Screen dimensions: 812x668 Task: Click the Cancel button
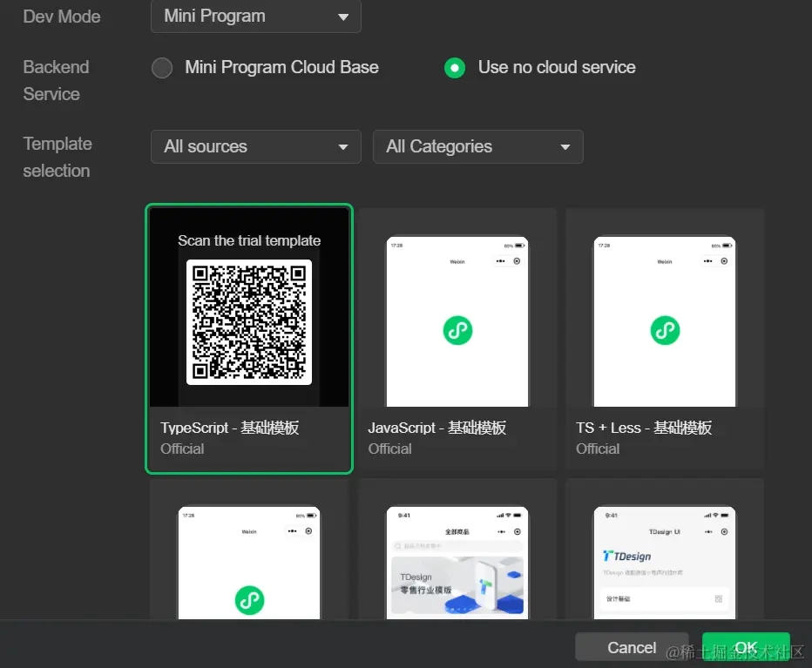(632, 647)
